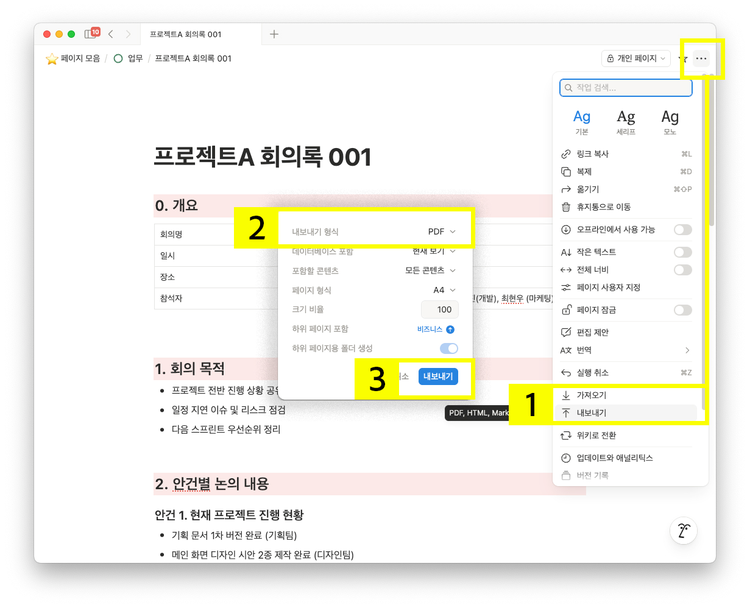Screen dimensions: 750x608
Task: Select 위키로 전환 menu item
Action: tap(626, 435)
